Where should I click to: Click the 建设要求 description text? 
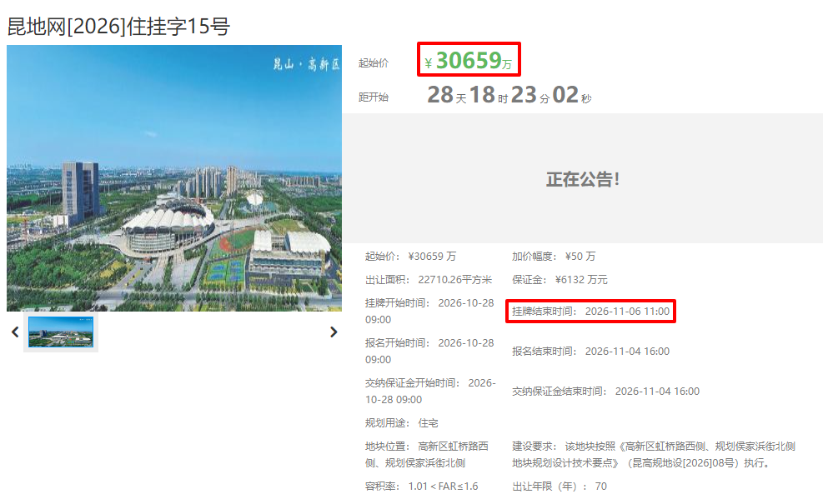[654, 454]
